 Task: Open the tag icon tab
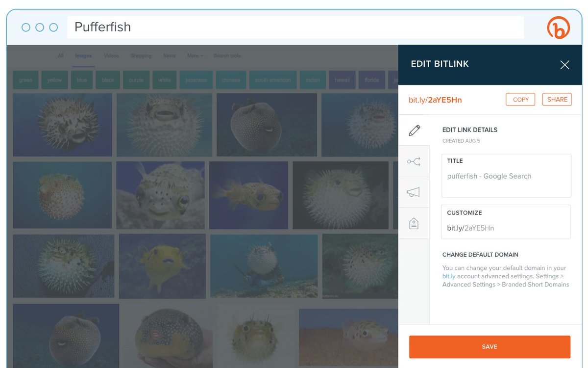pos(414,224)
